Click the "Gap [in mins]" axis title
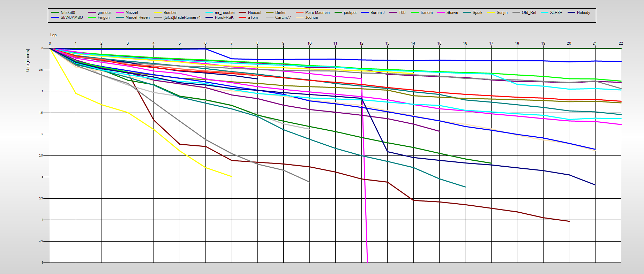644x274 pixels. point(28,60)
